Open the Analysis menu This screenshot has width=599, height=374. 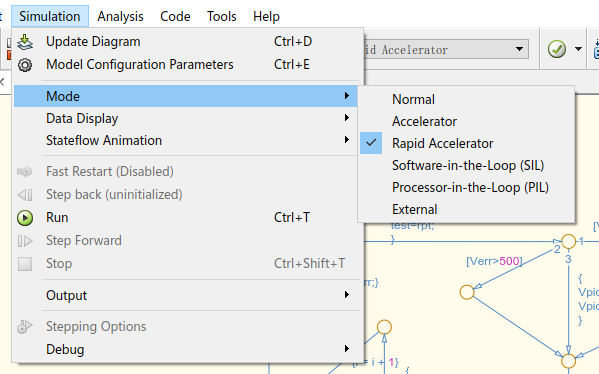(120, 16)
